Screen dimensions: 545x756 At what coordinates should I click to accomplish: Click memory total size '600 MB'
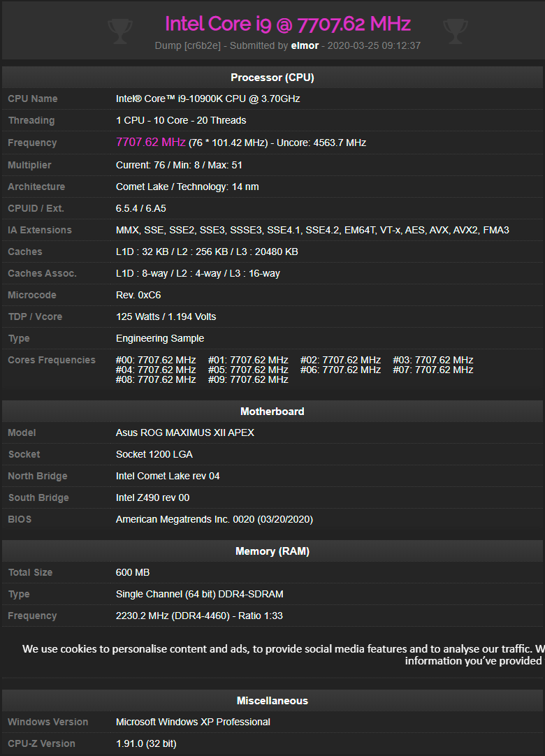(x=133, y=572)
